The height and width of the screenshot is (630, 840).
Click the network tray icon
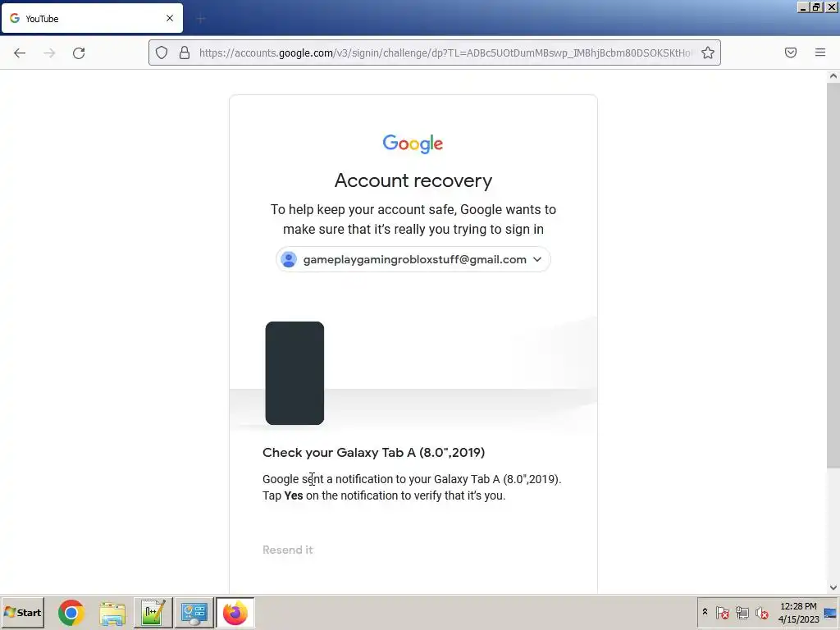[742, 612]
